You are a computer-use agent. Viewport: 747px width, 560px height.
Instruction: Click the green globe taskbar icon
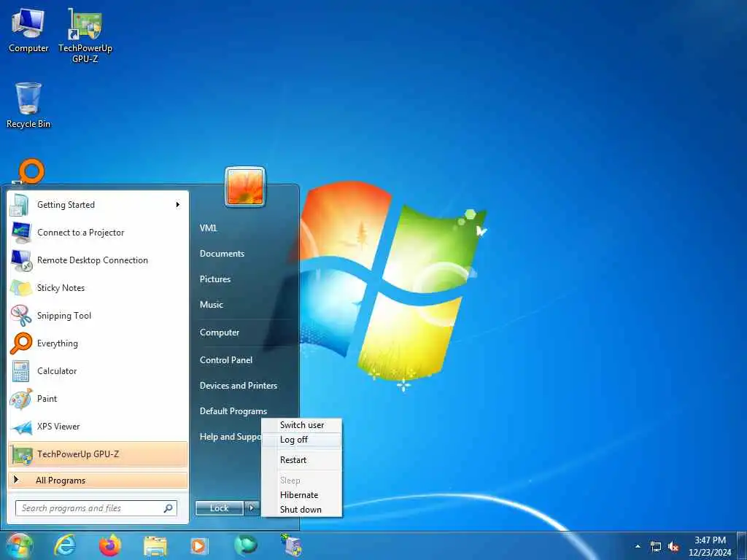(246, 545)
